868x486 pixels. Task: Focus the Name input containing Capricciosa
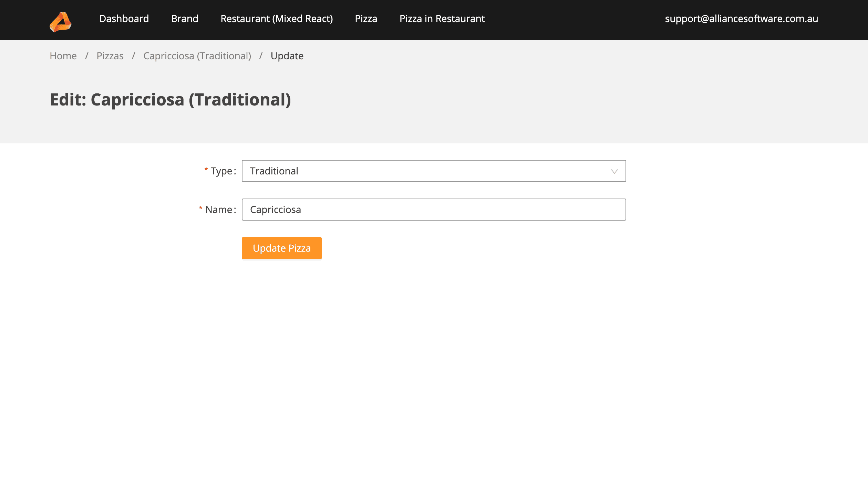click(x=434, y=210)
